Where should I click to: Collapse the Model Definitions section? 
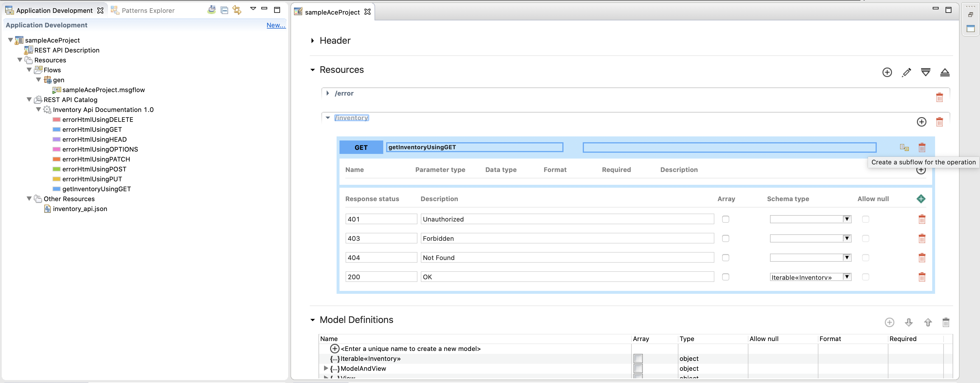[313, 320]
